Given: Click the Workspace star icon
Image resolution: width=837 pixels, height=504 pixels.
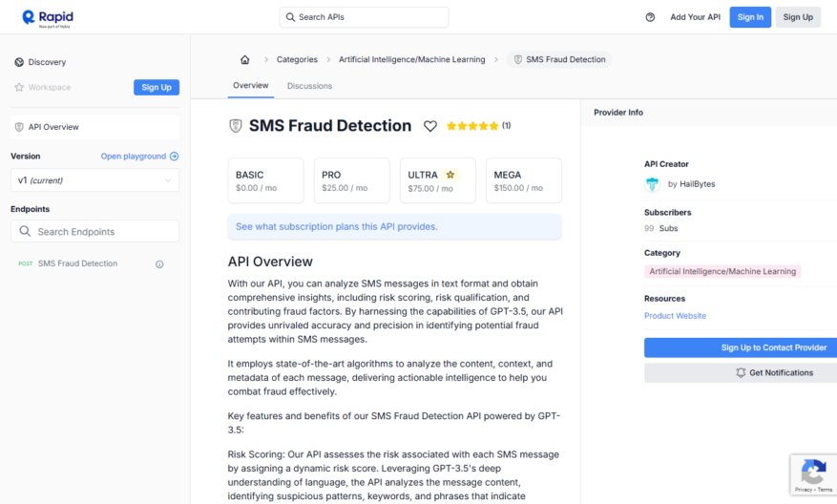Looking at the screenshot, I should click(19, 87).
